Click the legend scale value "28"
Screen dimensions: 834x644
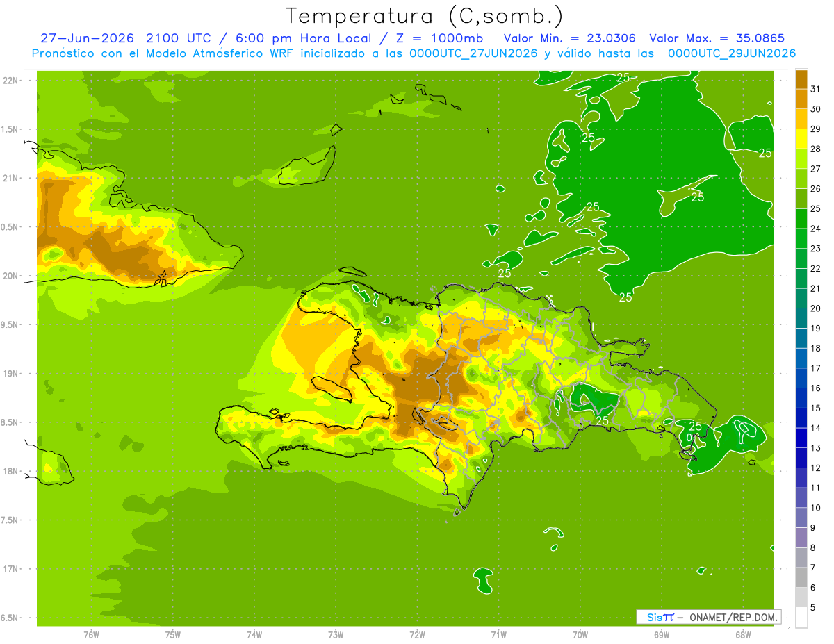816,149
